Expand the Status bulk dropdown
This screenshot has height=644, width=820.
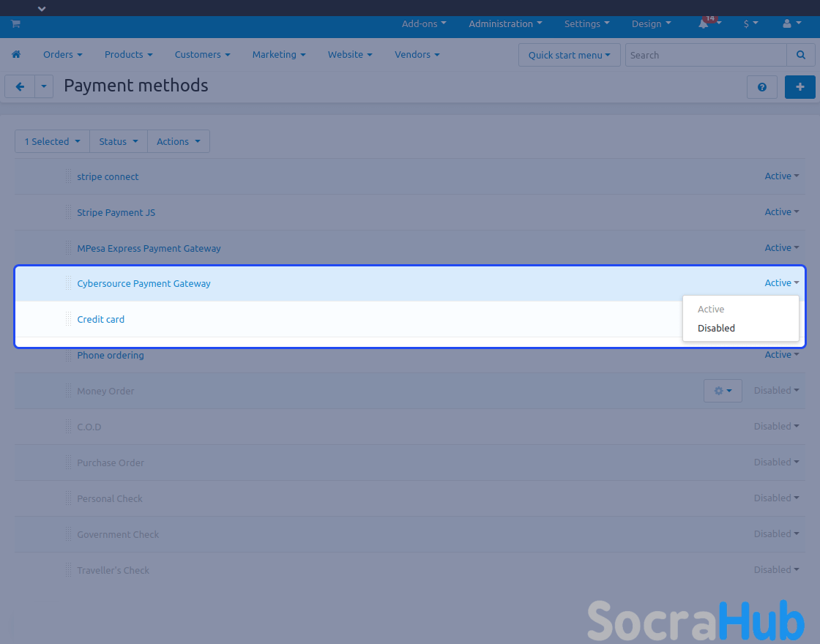coord(119,142)
